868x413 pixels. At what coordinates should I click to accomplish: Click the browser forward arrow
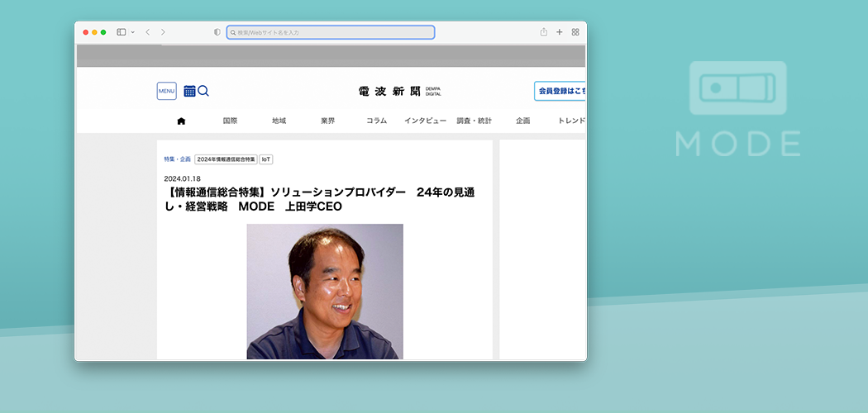click(163, 32)
